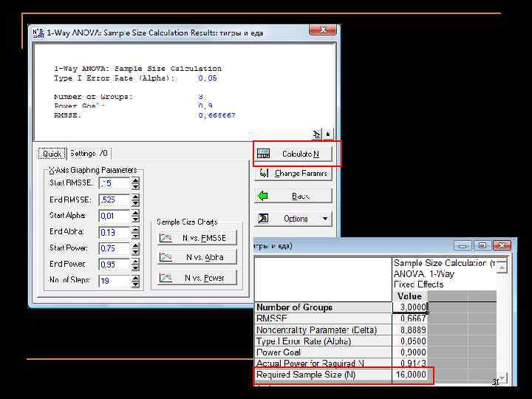Go Back with the green arrow button

293,196
